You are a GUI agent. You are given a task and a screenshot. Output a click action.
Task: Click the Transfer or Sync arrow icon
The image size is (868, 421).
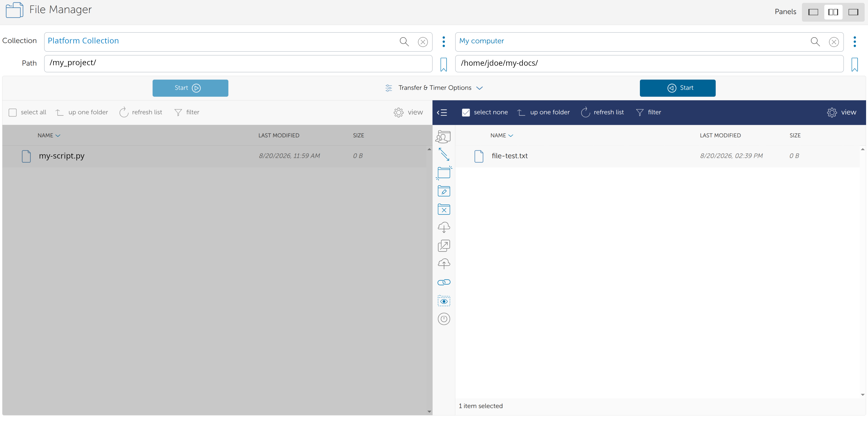(444, 154)
